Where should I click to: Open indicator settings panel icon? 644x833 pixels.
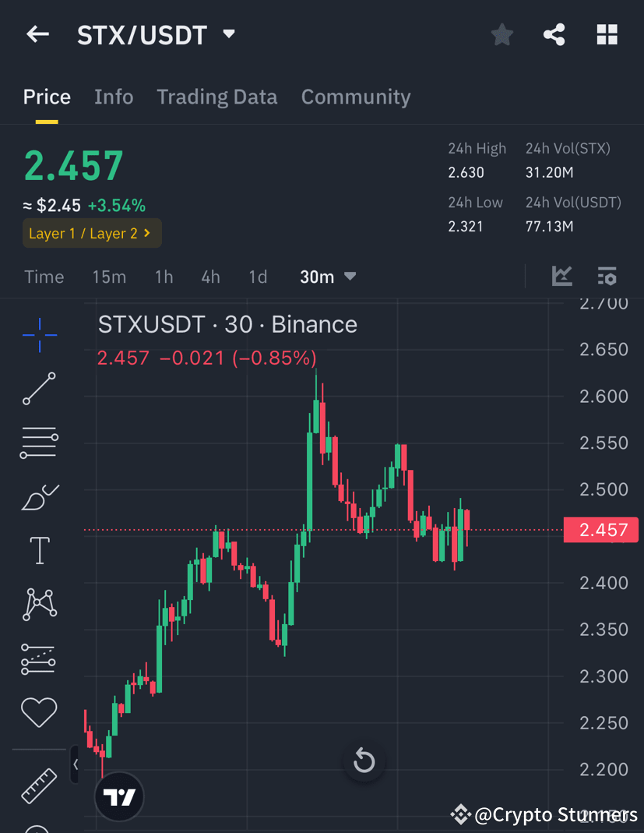tap(607, 276)
